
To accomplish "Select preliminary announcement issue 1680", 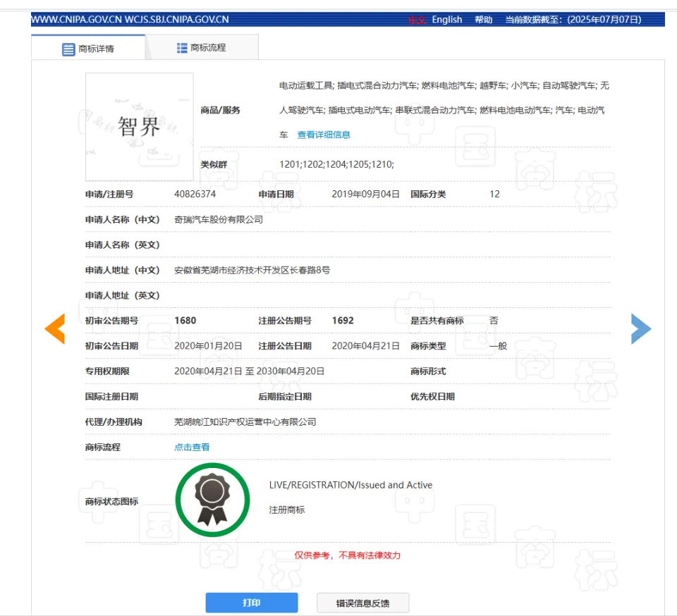I will [x=185, y=321].
